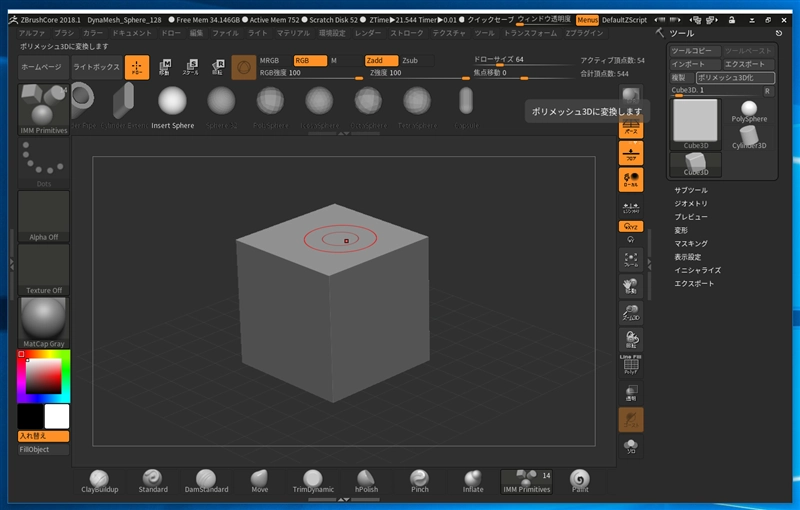Toggle the RGB mode button
Image resolution: width=800 pixels, height=510 pixels.
[310, 60]
